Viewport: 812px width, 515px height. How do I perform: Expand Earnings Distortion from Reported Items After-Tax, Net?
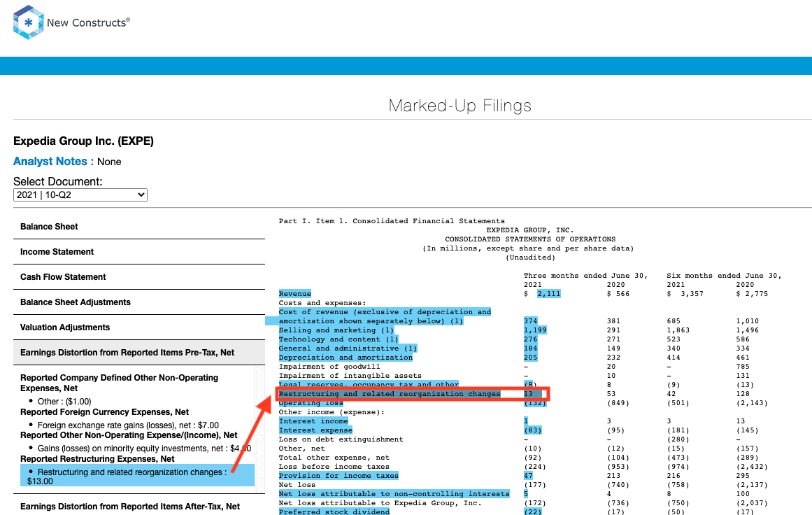(138, 506)
